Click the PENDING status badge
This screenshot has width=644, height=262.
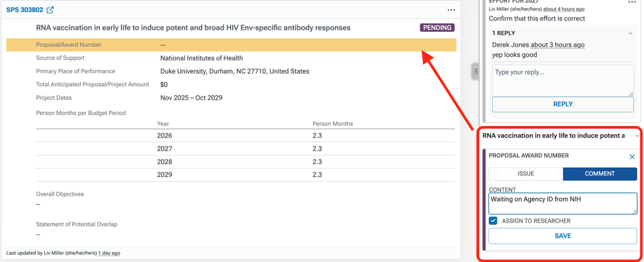pos(437,28)
